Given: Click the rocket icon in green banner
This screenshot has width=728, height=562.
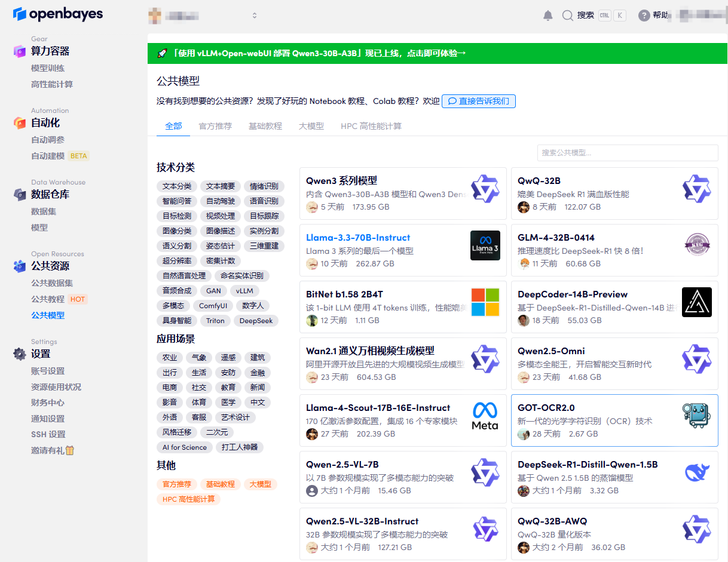Looking at the screenshot, I should click(x=161, y=53).
